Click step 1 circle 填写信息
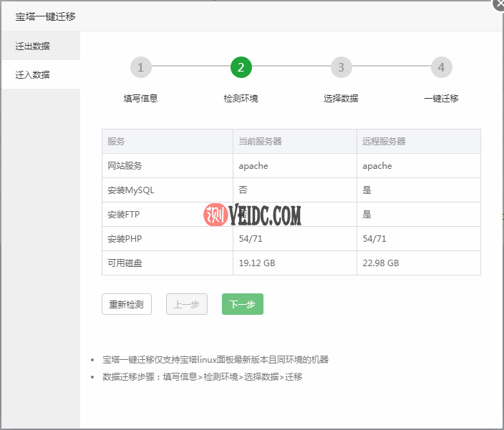Image resolution: width=504 pixels, height=430 pixels. click(x=141, y=67)
